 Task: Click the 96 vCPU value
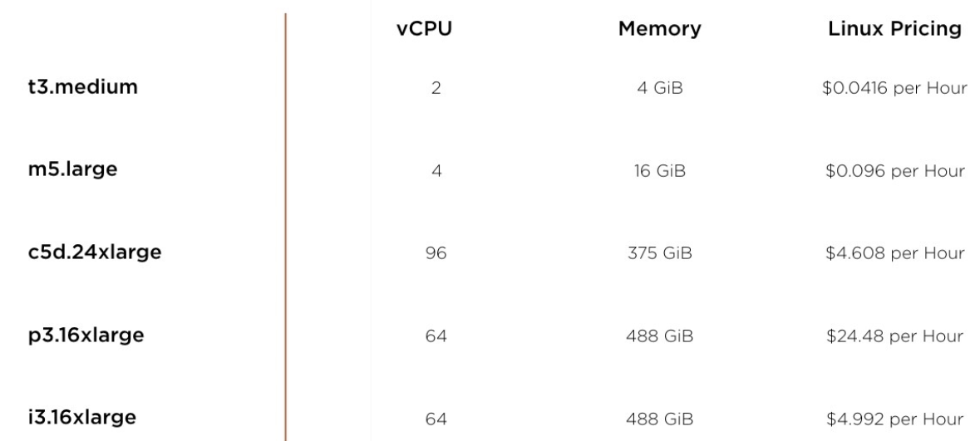[436, 253]
